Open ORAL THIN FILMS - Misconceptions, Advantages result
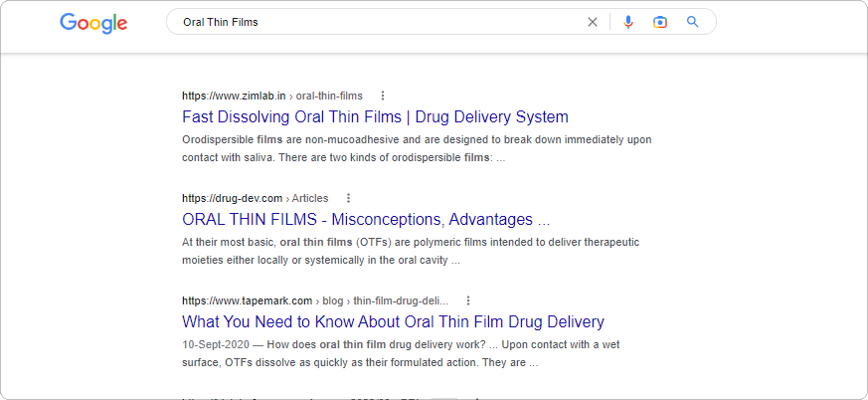Image resolution: width=868 pixels, height=400 pixels. (x=366, y=220)
